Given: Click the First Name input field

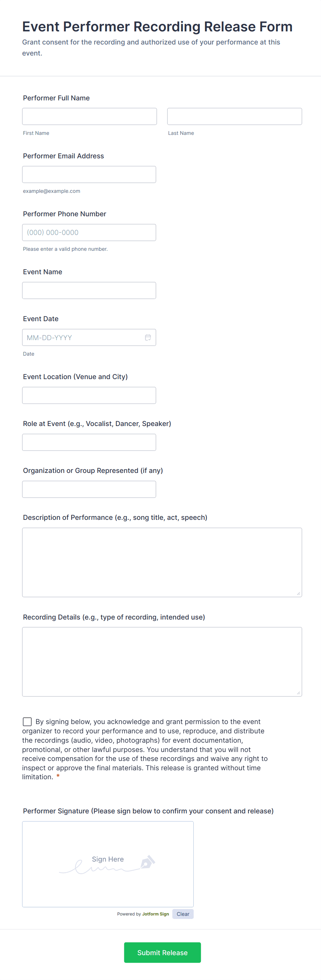Looking at the screenshot, I should click(89, 116).
